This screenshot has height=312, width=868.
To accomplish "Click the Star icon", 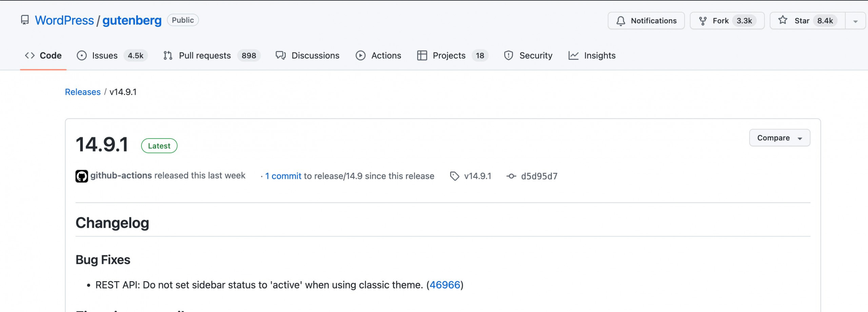I will tap(783, 20).
